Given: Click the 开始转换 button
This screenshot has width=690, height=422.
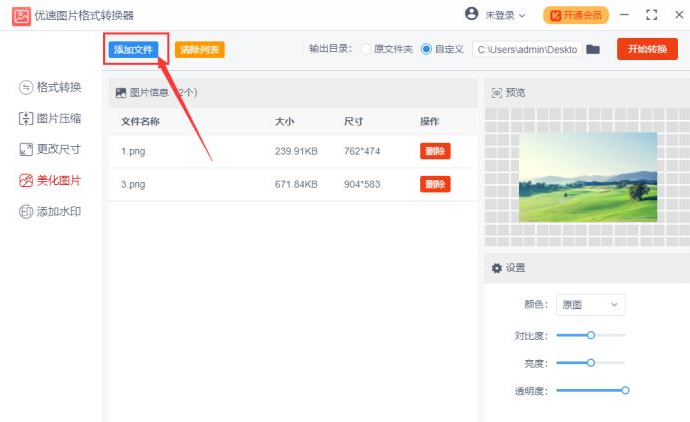Looking at the screenshot, I should click(x=647, y=49).
